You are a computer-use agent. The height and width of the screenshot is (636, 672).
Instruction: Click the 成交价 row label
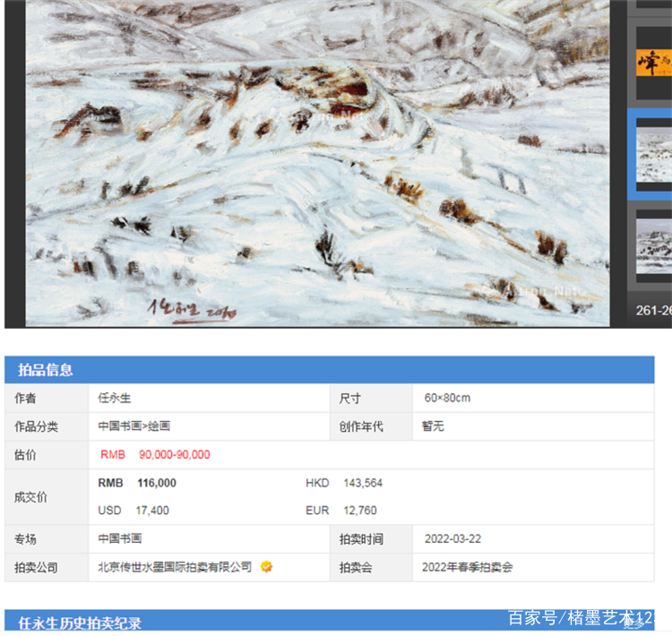(30, 497)
